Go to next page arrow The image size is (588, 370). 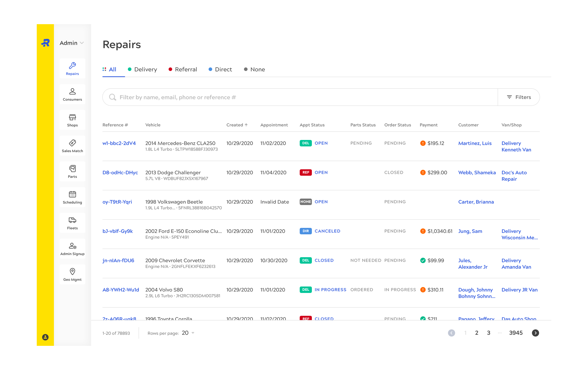pos(535,333)
